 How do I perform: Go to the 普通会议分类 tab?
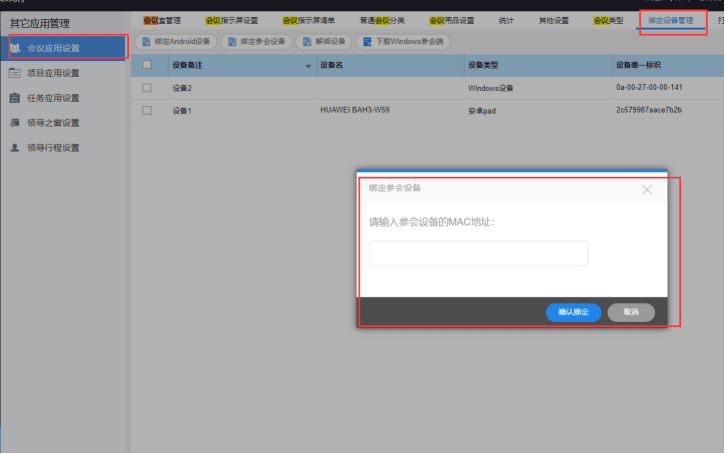pos(382,20)
